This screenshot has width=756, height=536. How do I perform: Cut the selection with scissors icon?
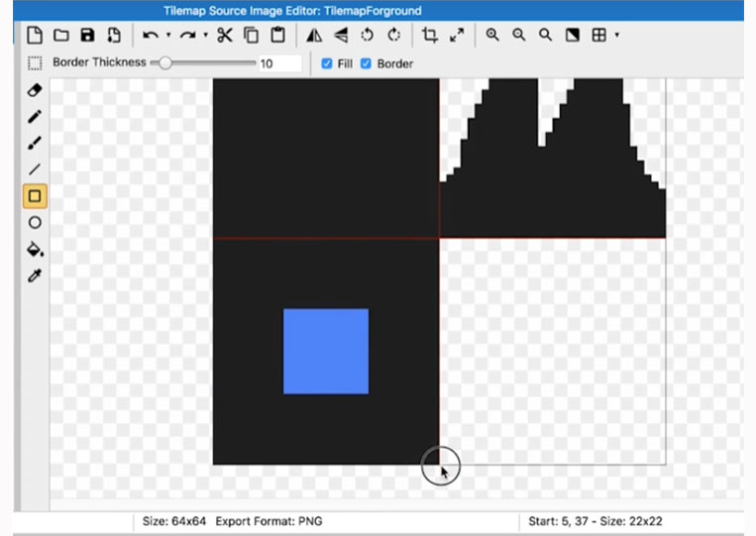pyautogui.click(x=225, y=36)
